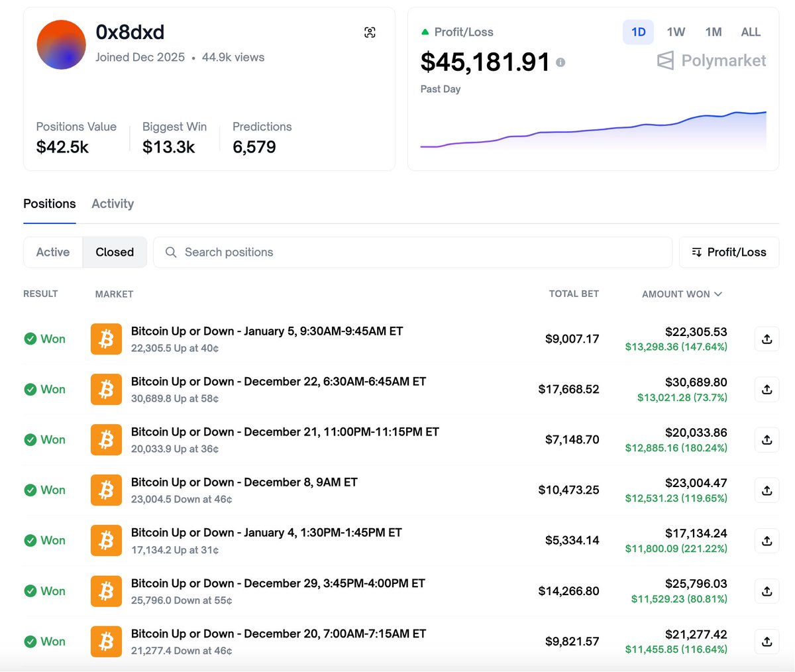Click the $45,181.91 profit amount
The height and width of the screenshot is (672, 795).
tap(485, 62)
